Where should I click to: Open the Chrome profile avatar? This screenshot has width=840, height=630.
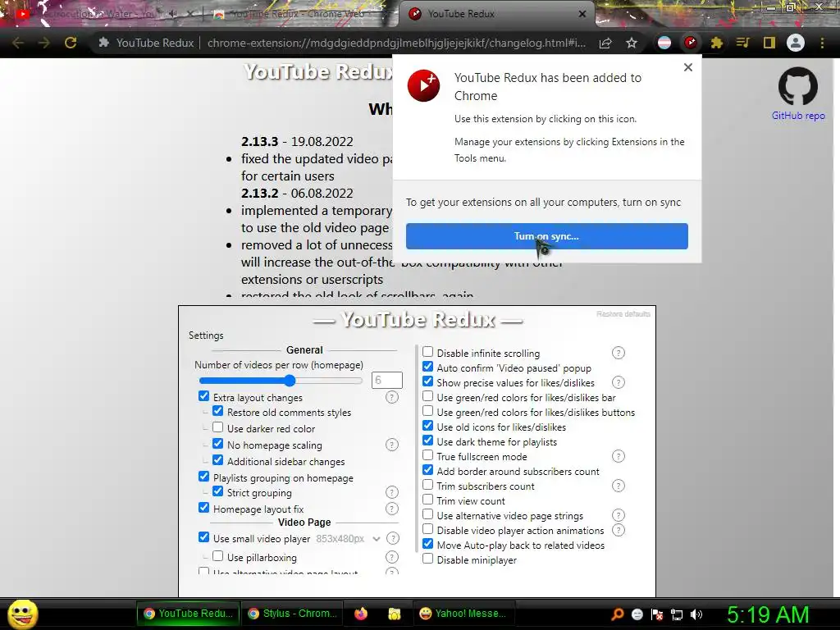[796, 43]
